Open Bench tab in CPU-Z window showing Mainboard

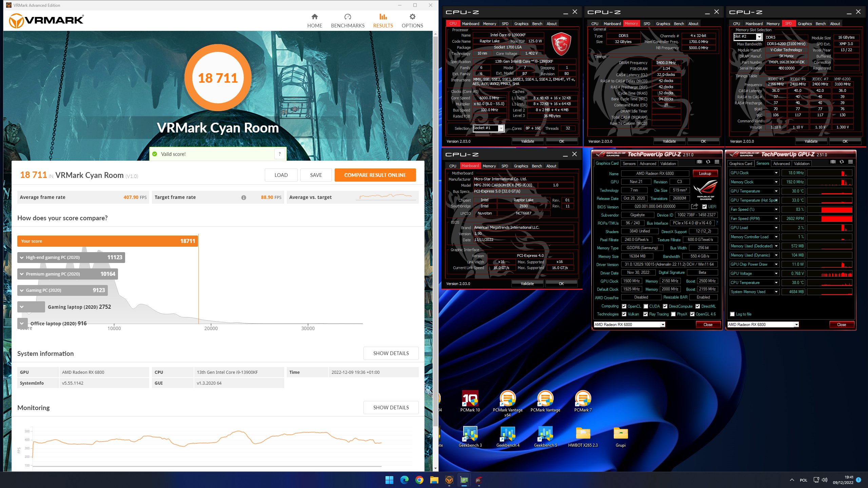537,166
